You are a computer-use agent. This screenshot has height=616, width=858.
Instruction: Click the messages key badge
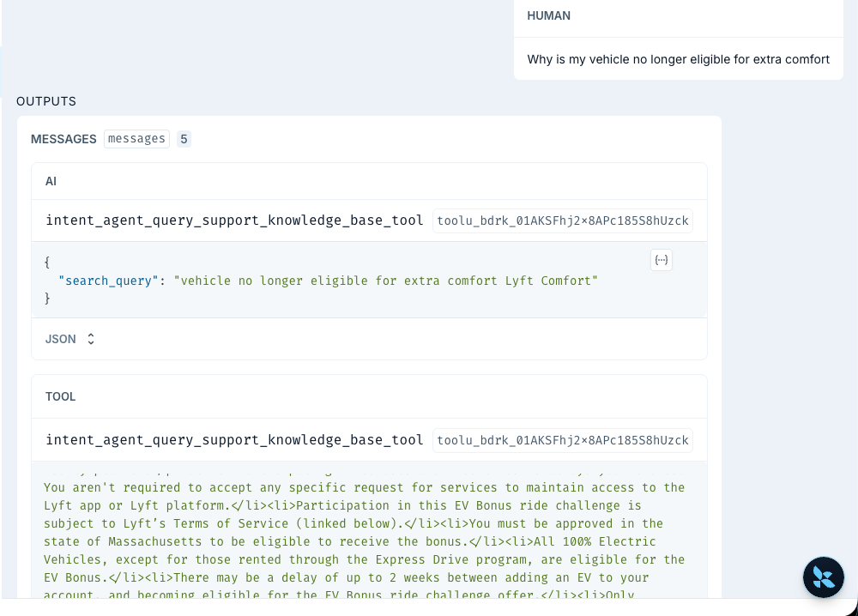[x=136, y=139]
